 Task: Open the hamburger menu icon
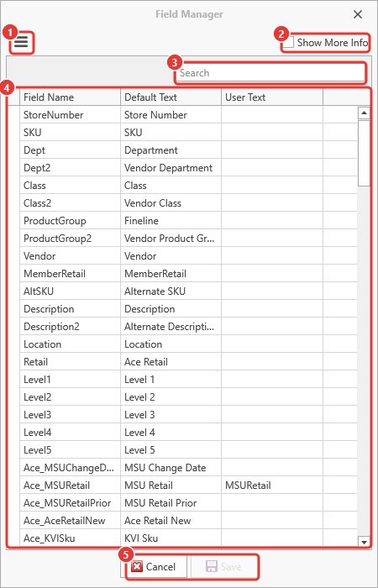coord(21,42)
